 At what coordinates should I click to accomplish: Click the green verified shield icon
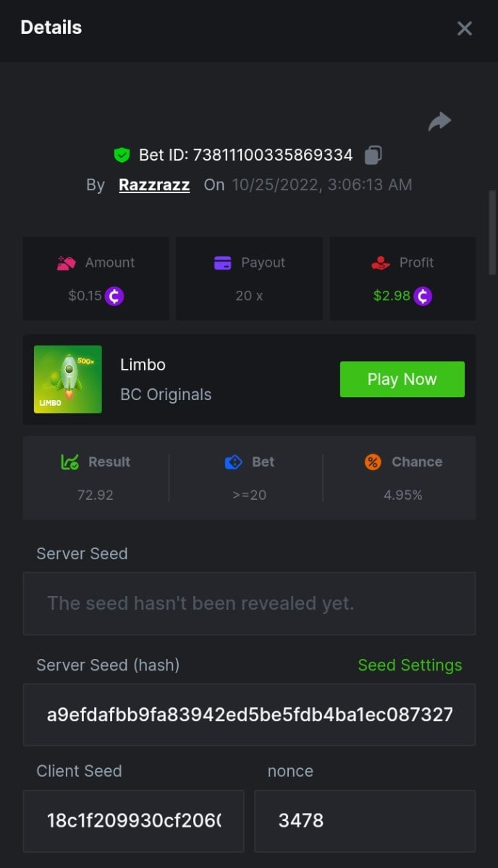point(122,155)
